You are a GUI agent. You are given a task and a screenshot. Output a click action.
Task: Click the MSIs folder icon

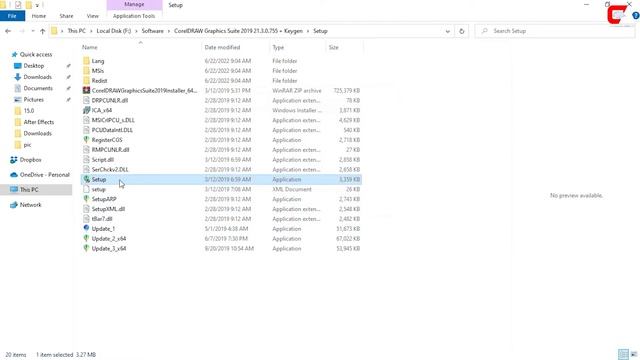pos(86,71)
